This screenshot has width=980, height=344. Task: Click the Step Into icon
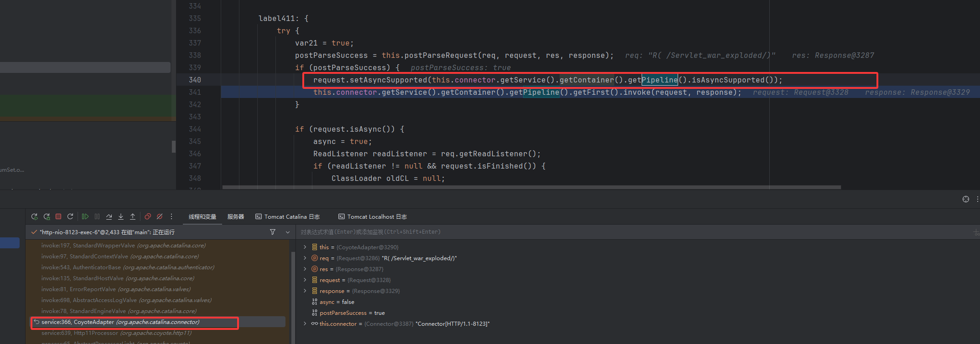tap(121, 217)
